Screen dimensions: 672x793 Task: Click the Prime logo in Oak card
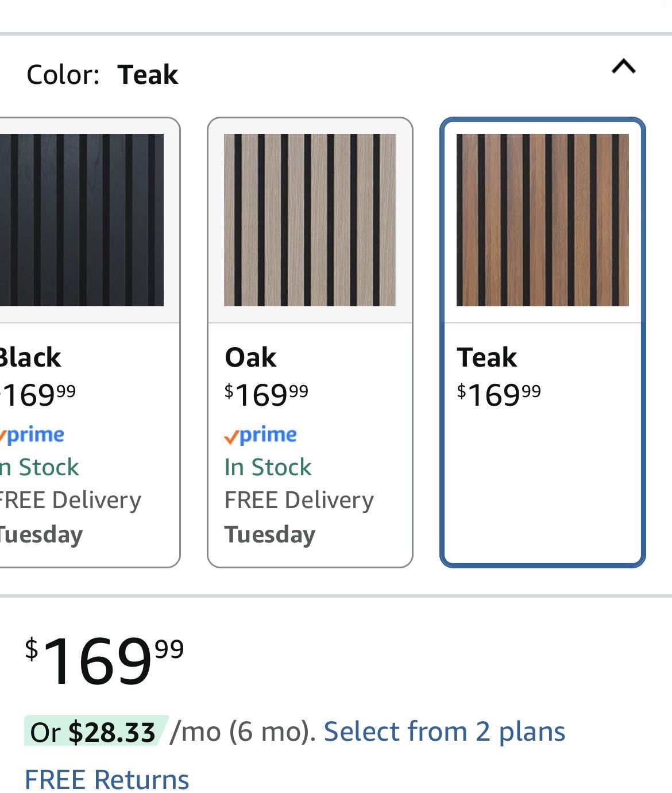tap(261, 436)
